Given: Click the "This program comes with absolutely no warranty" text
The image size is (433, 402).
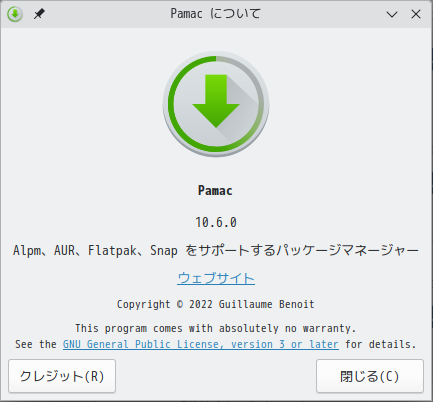Looking at the screenshot, I should pos(216,328).
